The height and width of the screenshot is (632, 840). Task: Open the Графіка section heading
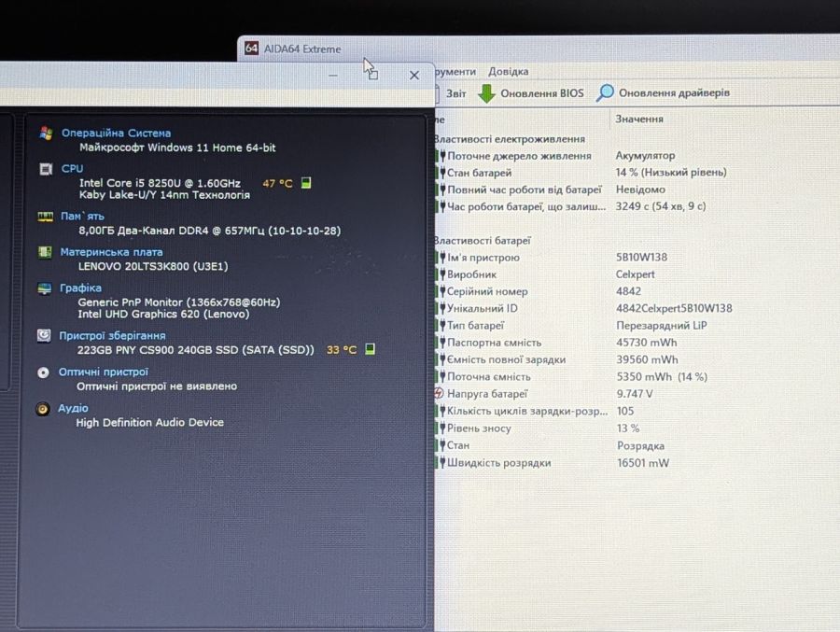pos(80,288)
